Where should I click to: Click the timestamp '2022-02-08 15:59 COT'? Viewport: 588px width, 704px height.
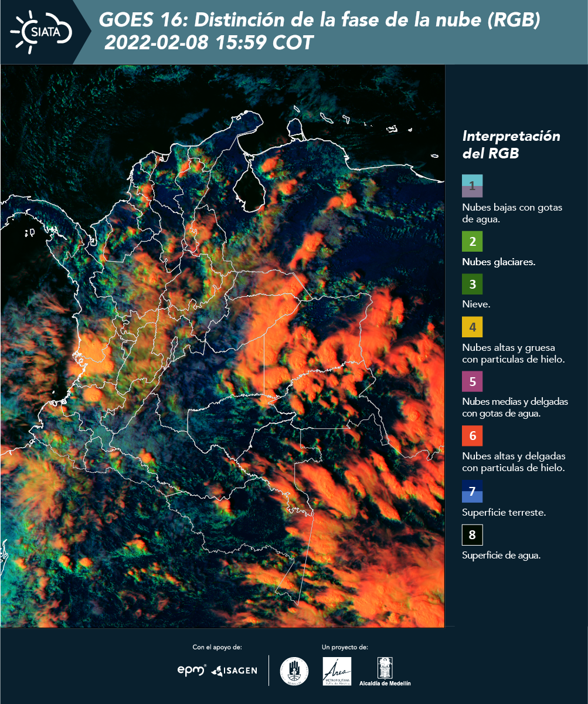209,43
